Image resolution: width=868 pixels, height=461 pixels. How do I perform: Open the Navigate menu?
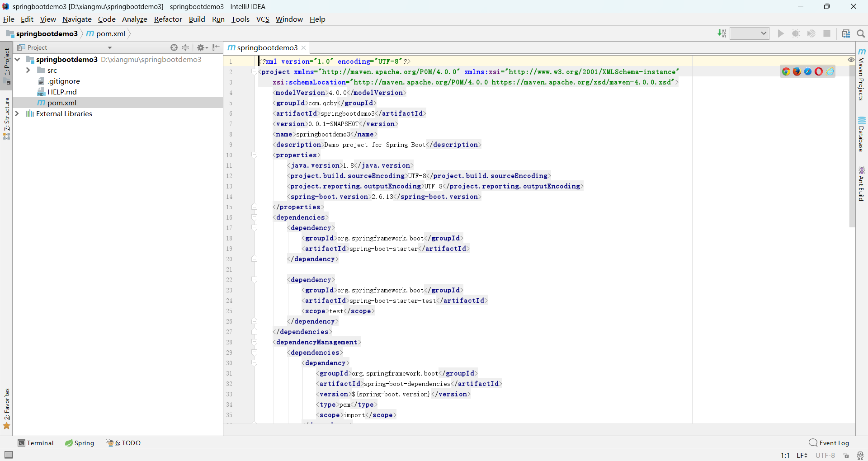click(77, 19)
